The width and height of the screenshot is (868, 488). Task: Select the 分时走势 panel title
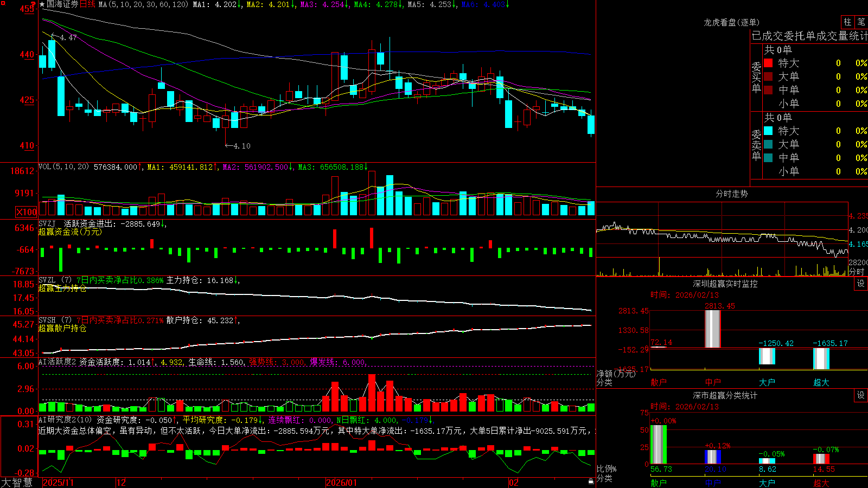point(731,194)
